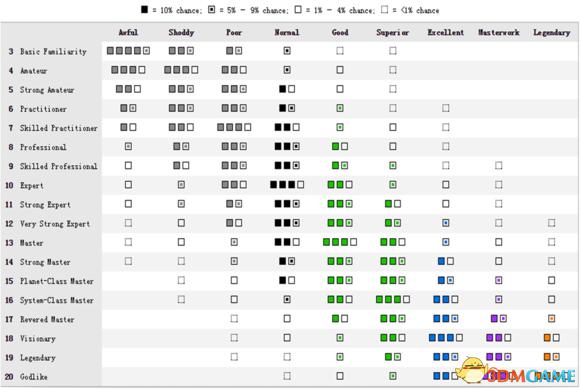Click row label "7 Skilled Practitioner"

pyautogui.click(x=53, y=128)
